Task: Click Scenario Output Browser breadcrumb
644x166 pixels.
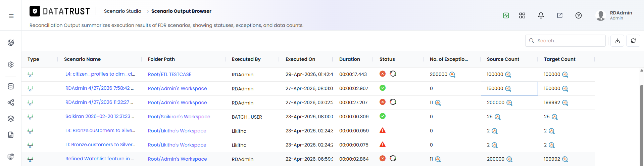Action: (x=181, y=11)
